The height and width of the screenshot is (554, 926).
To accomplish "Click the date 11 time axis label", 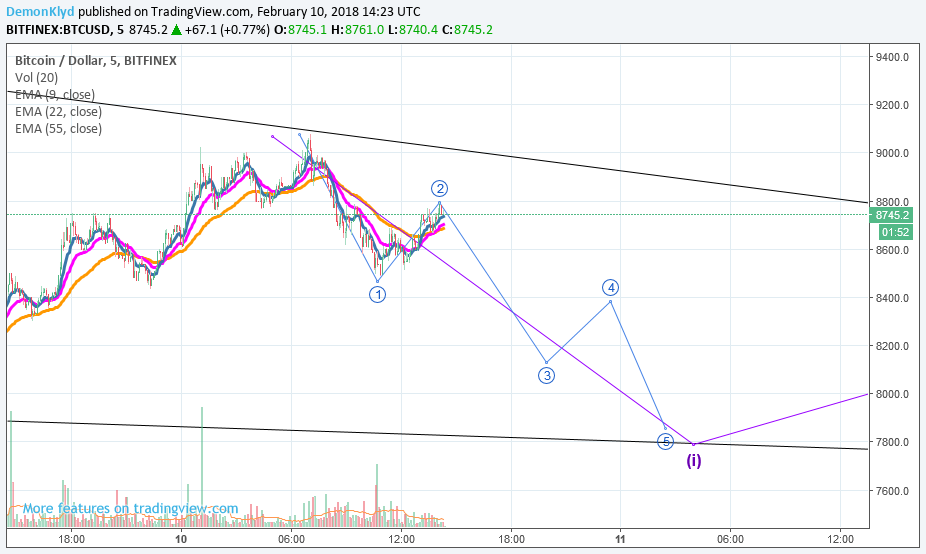I will (x=620, y=539).
